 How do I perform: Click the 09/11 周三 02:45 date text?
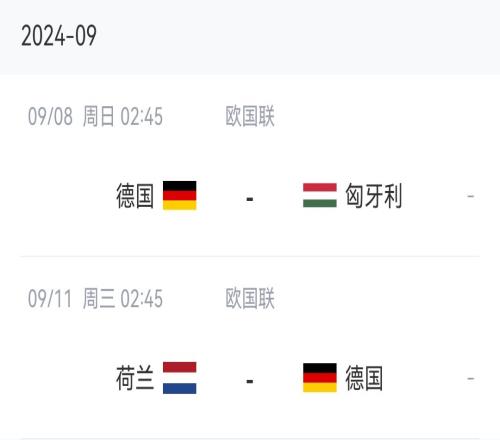coord(95,298)
